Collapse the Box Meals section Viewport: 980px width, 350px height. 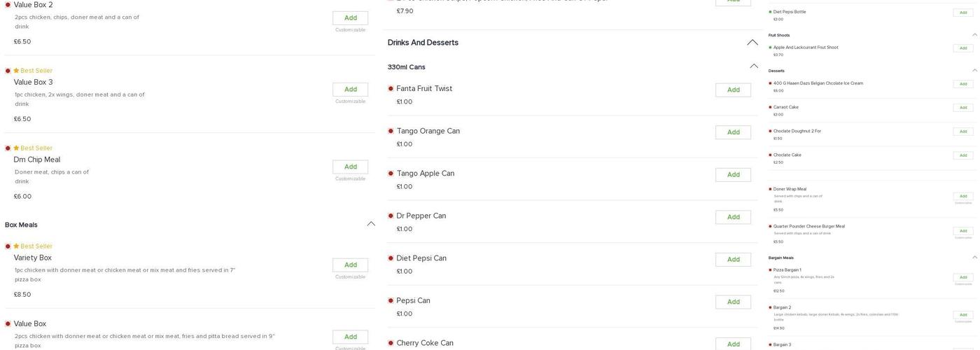371,224
